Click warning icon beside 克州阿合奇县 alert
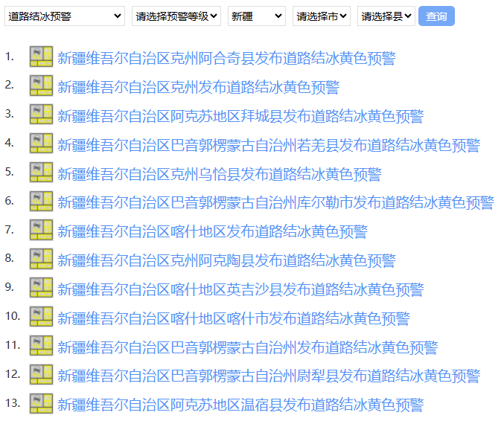 (x=41, y=57)
